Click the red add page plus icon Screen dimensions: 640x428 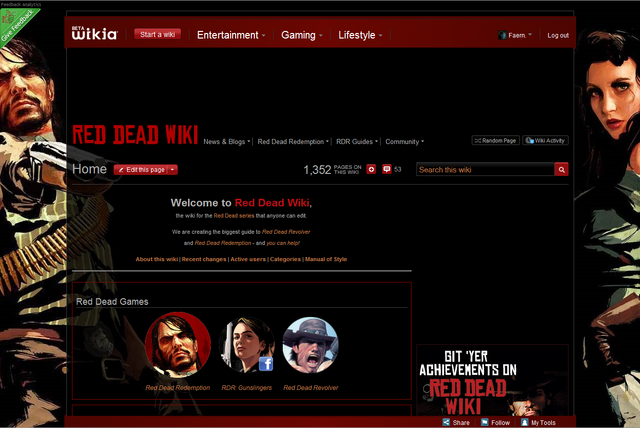[371, 169]
